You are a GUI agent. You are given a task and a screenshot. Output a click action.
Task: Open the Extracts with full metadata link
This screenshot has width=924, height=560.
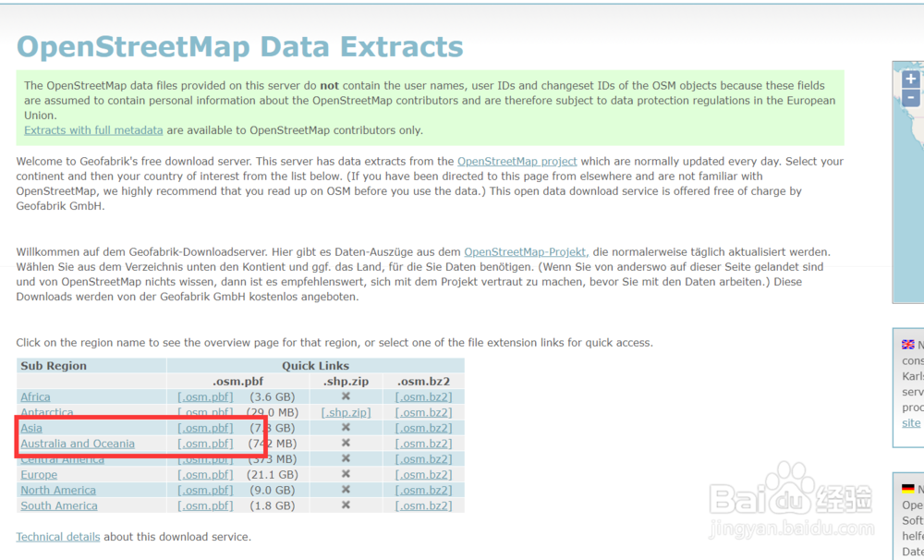coord(93,130)
